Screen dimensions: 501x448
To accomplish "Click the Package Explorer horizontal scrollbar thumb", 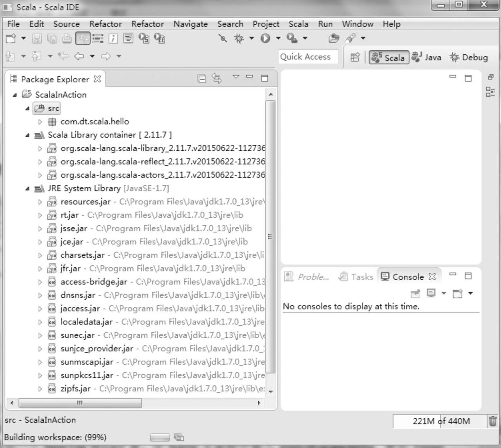I will (x=80, y=403).
